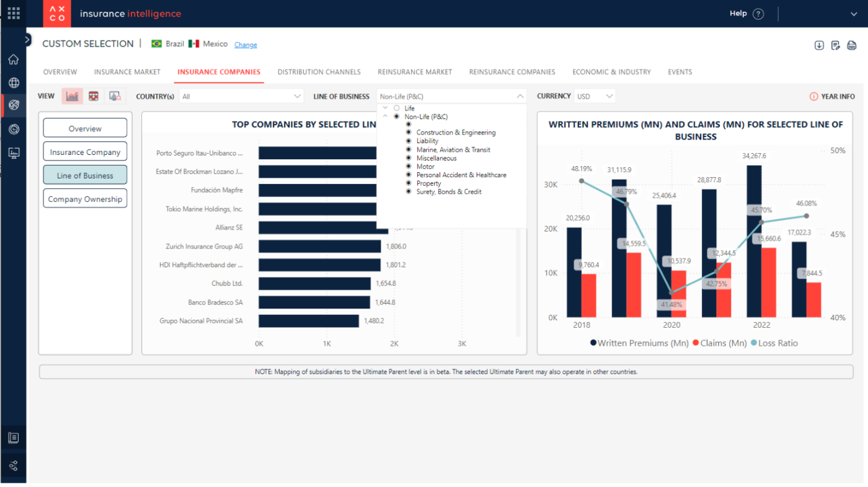This screenshot has width=868, height=487.
Task: Collapse the Non-Life (P&C) tree chevron
Action: pyautogui.click(x=385, y=116)
